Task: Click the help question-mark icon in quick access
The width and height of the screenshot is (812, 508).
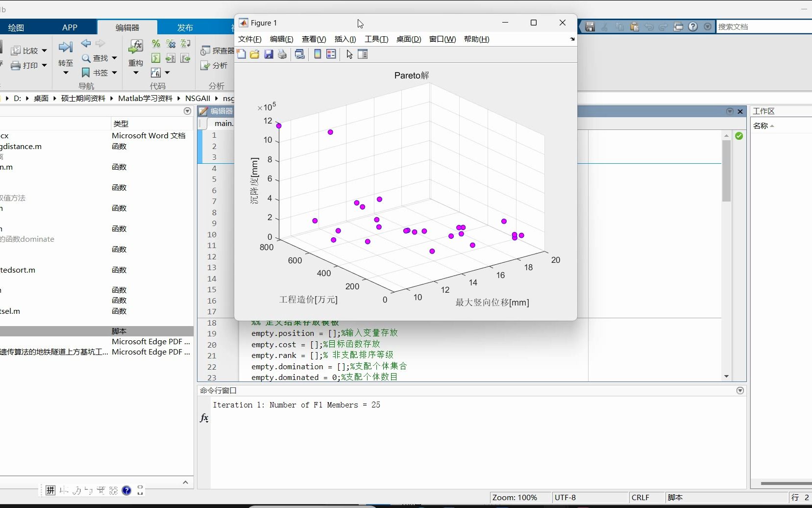Action: point(693,27)
